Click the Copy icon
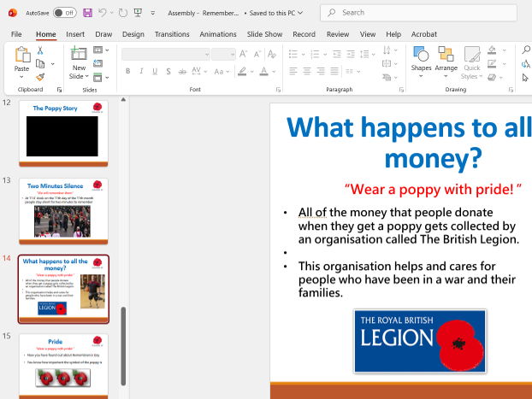 pyautogui.click(x=40, y=64)
